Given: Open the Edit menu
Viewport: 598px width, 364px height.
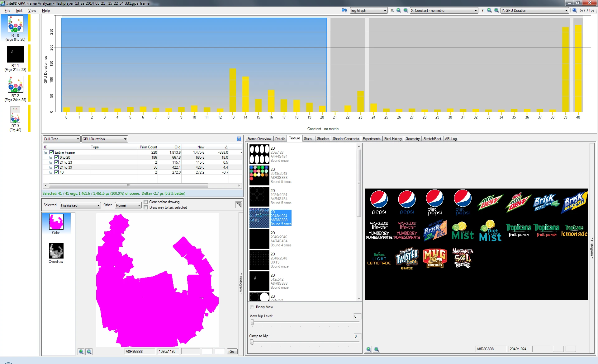Looking at the screenshot, I should 19,10.
